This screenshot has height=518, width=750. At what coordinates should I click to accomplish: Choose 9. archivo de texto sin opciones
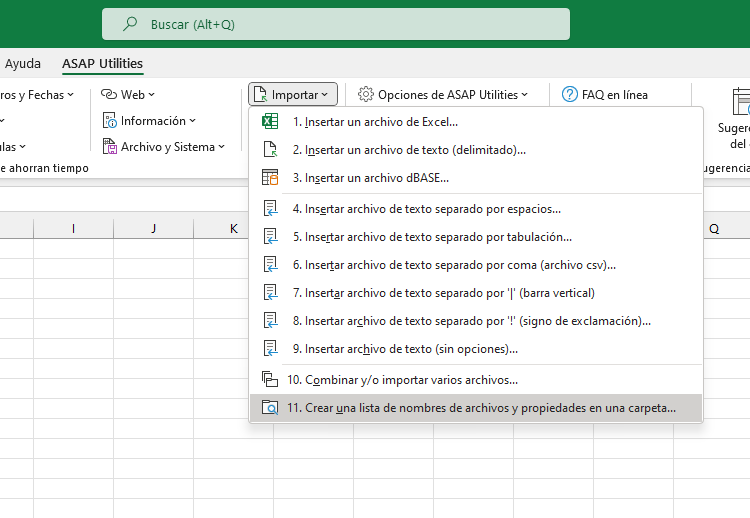tap(476, 349)
